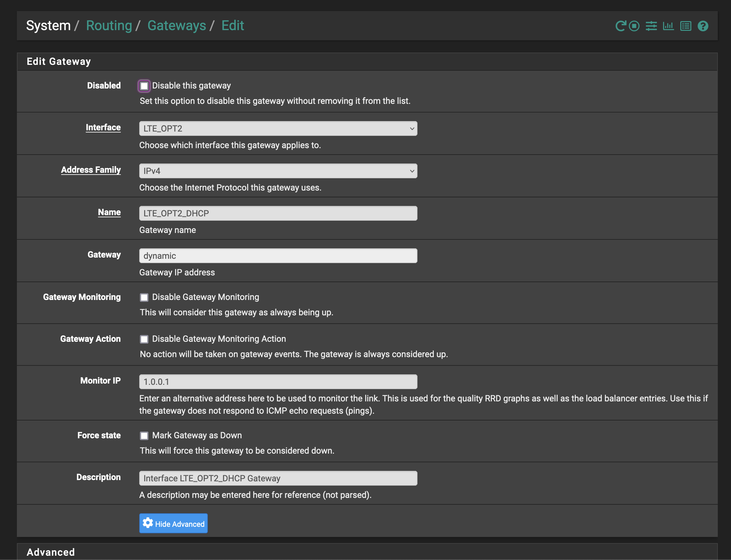Viewport: 731px width, 560px height.
Task: Focus the Monitor IP field 1.0.0.1
Action: 278,382
